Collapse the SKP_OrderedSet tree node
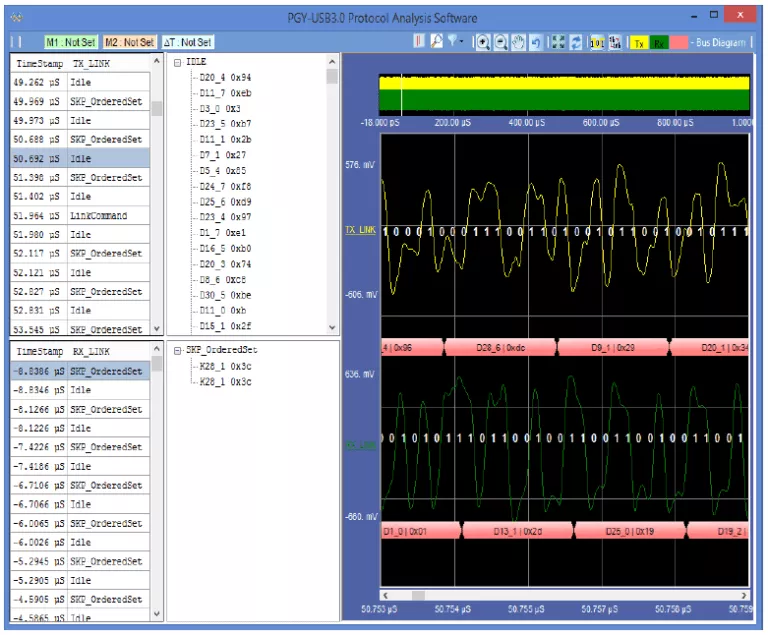This screenshot has height=635, width=768. (x=177, y=350)
